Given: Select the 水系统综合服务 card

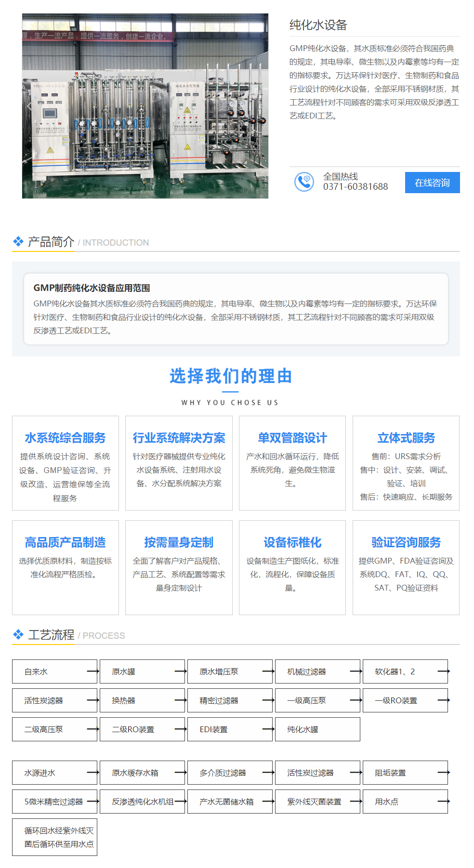Looking at the screenshot, I should [x=66, y=463].
